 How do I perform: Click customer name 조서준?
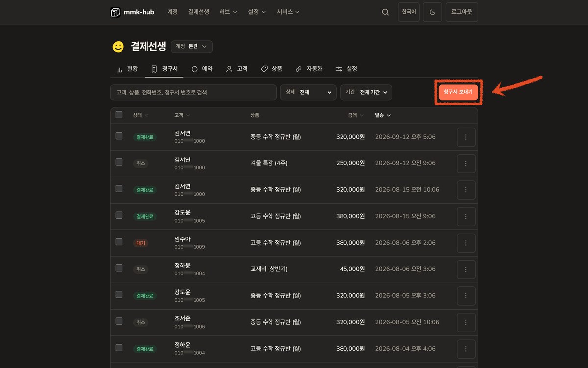(x=182, y=318)
